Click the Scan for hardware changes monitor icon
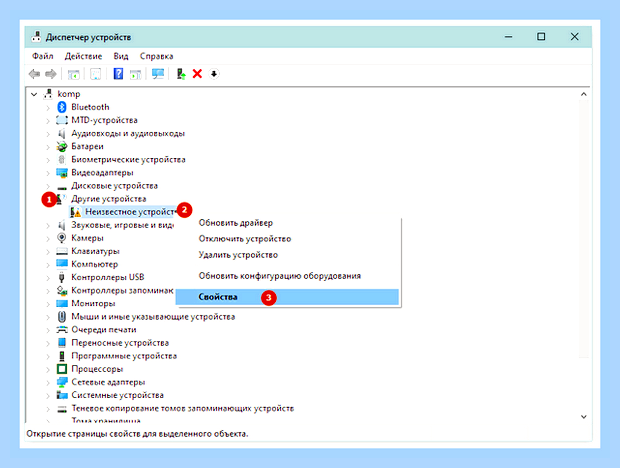This screenshot has width=620, height=468. [158, 74]
